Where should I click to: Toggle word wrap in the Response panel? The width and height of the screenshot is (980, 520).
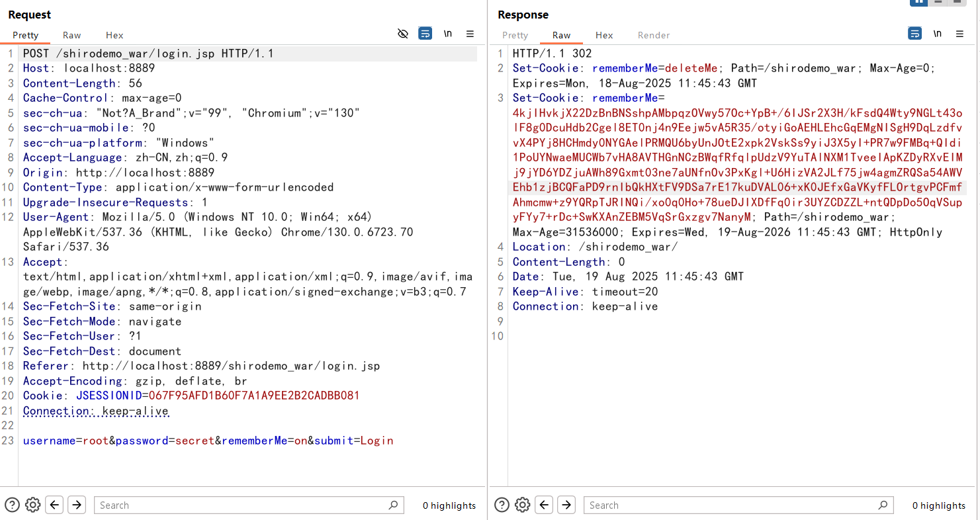pyautogui.click(x=915, y=34)
